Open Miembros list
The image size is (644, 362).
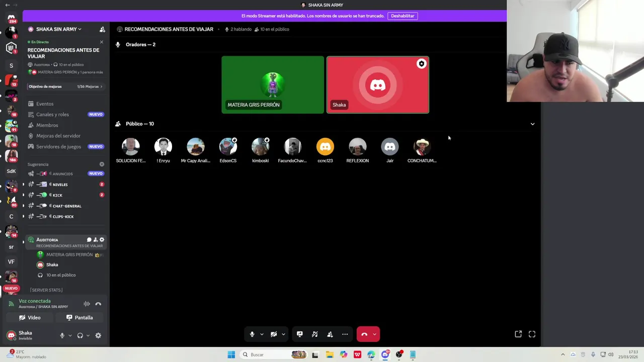click(x=65, y=125)
